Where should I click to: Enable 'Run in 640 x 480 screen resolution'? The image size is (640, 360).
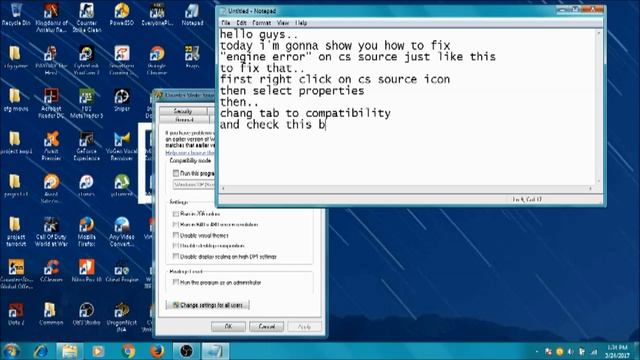click(176, 224)
